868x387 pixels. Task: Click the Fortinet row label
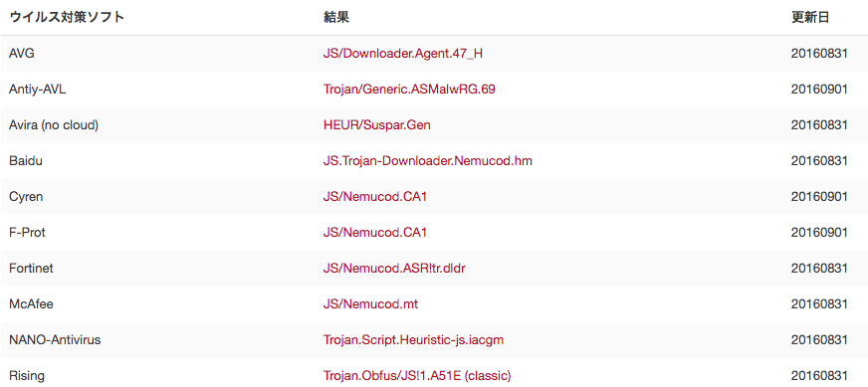point(31,269)
